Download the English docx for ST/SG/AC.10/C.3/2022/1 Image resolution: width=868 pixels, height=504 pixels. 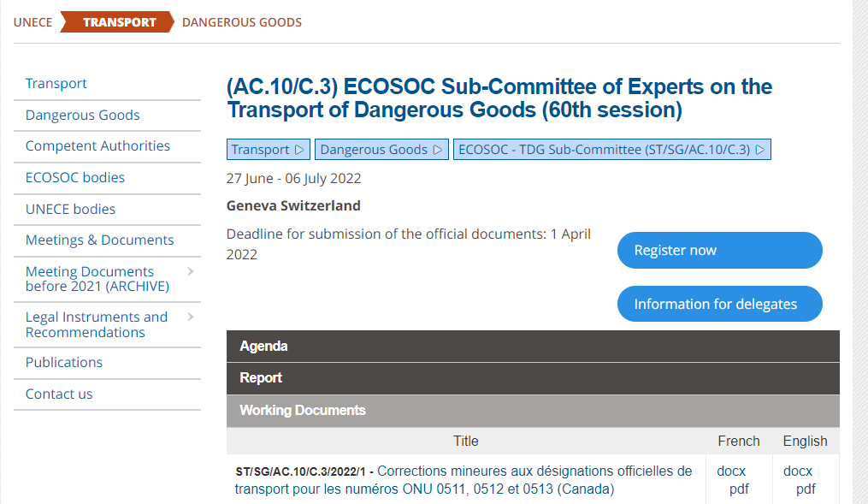798,471
